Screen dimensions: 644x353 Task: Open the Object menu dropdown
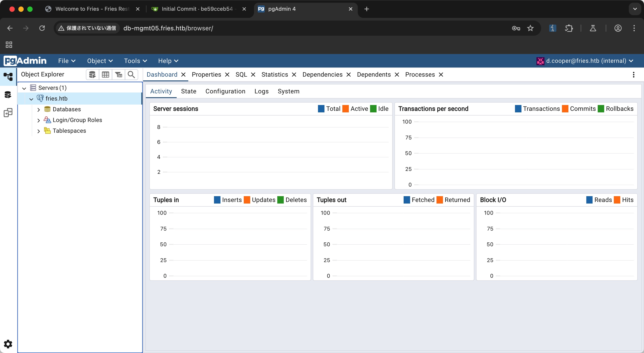(100, 61)
